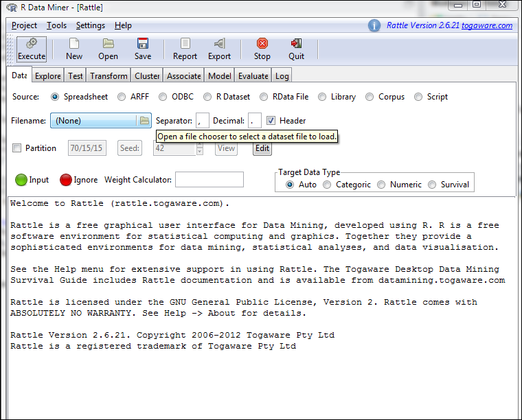Switch to the Model tab
Screen dimensions: 522x420
[219, 75]
